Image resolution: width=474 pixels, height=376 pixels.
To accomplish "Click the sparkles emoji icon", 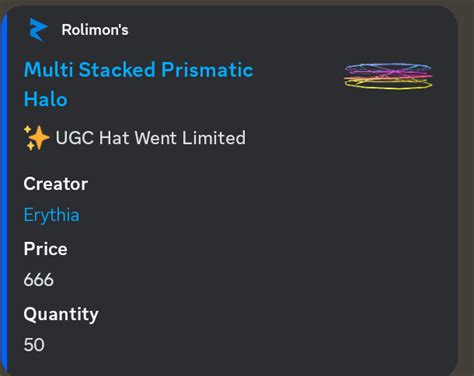I will click(x=36, y=138).
